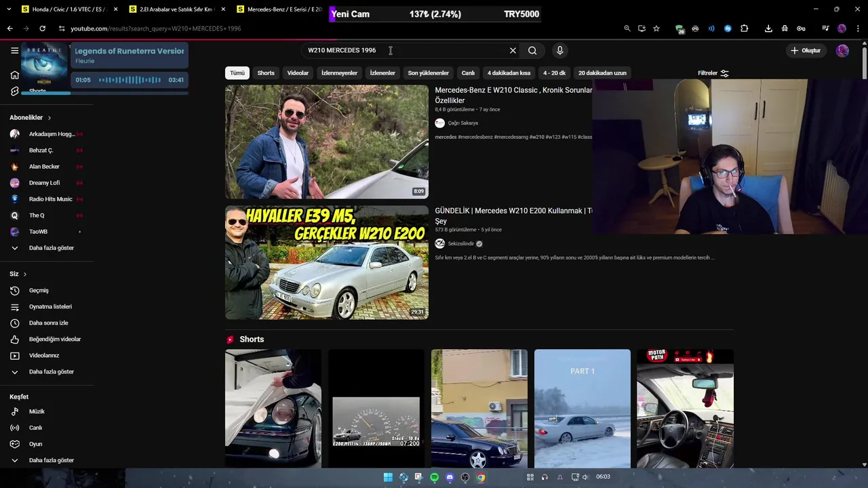Bookmark this page with the star icon
The image size is (868, 488).
[656, 28]
